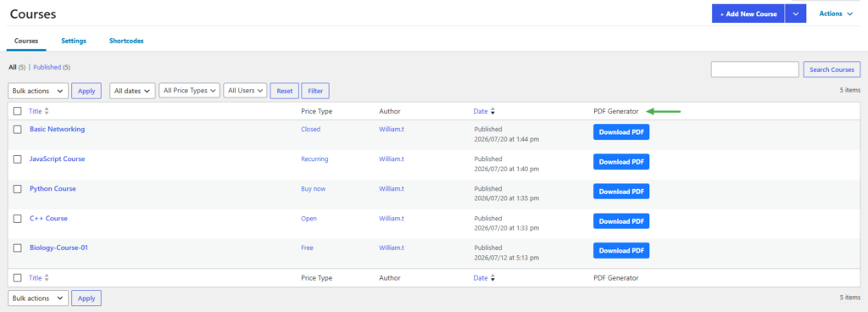Open the Actions dropdown menu
The height and width of the screenshot is (312, 868).
pos(836,14)
